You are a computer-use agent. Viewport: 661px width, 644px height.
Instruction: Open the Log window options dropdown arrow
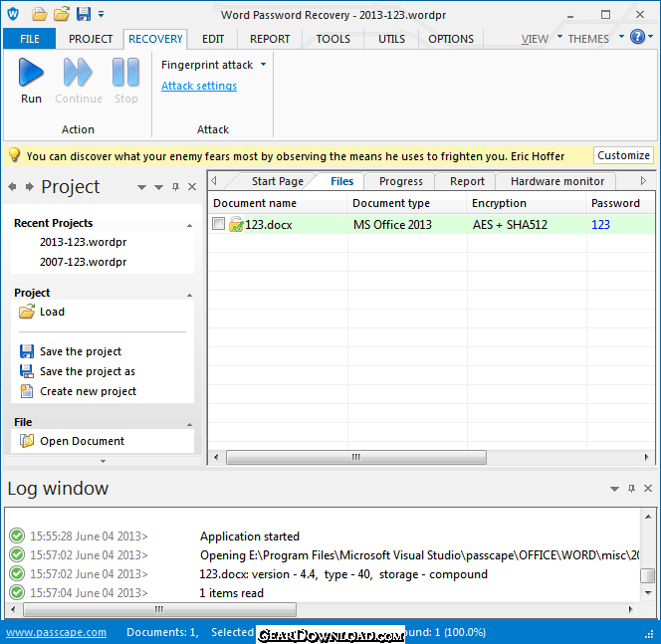coord(614,489)
